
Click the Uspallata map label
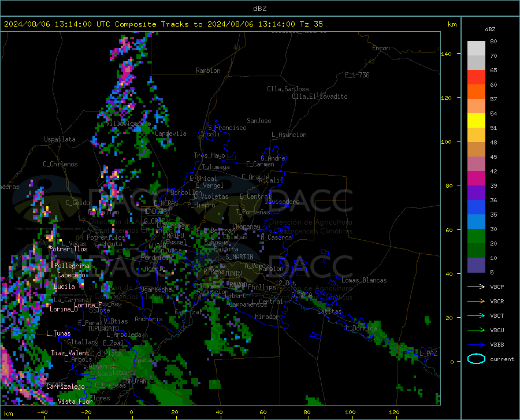tap(60, 139)
